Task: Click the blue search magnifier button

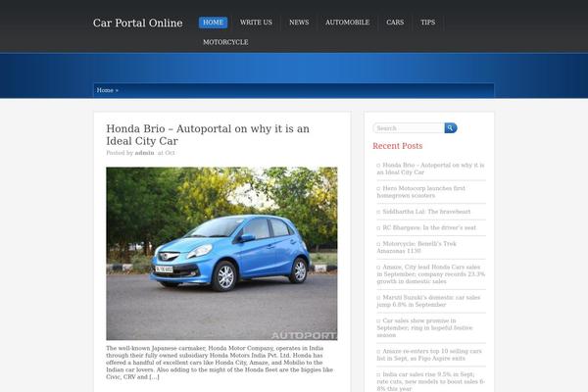Action: click(x=451, y=128)
